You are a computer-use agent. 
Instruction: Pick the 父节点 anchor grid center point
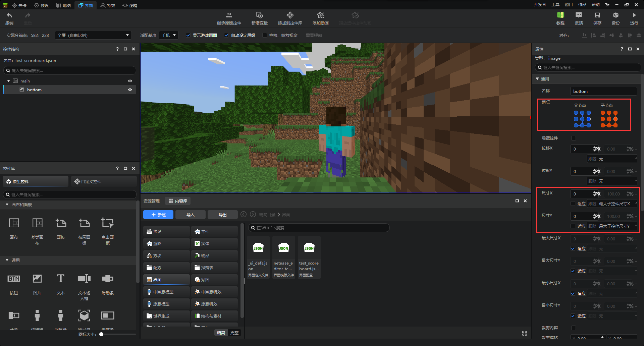582,119
